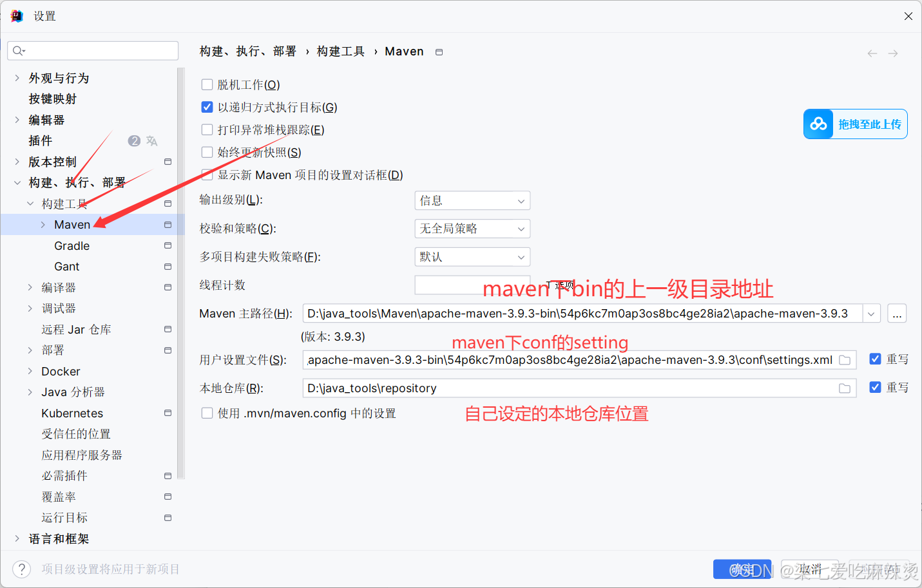Click project-level icon beside 部署 row
The image size is (922, 588).
168,350
